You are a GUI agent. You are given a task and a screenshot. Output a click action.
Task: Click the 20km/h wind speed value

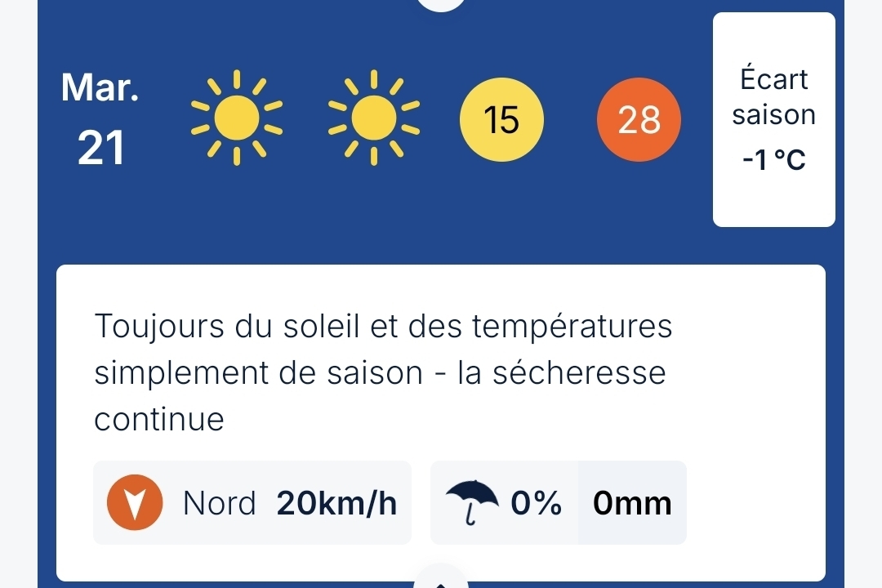coord(337,503)
